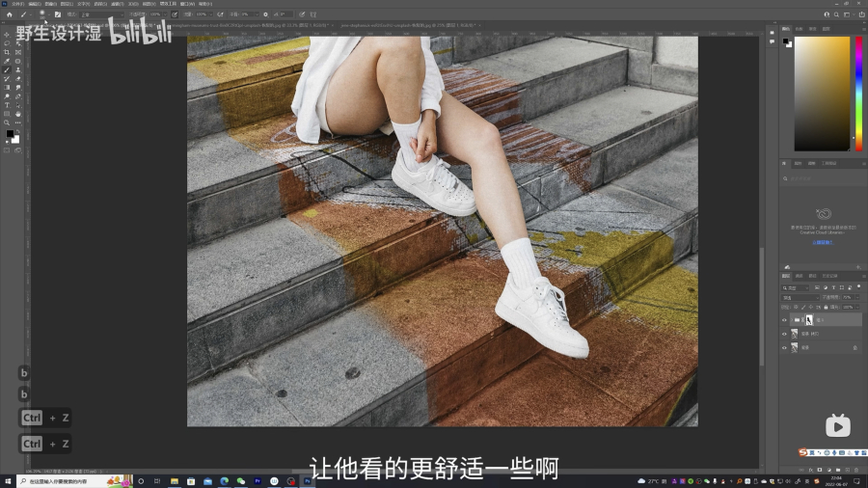Select the Dodge tool
868x488 pixels.
click(x=7, y=96)
